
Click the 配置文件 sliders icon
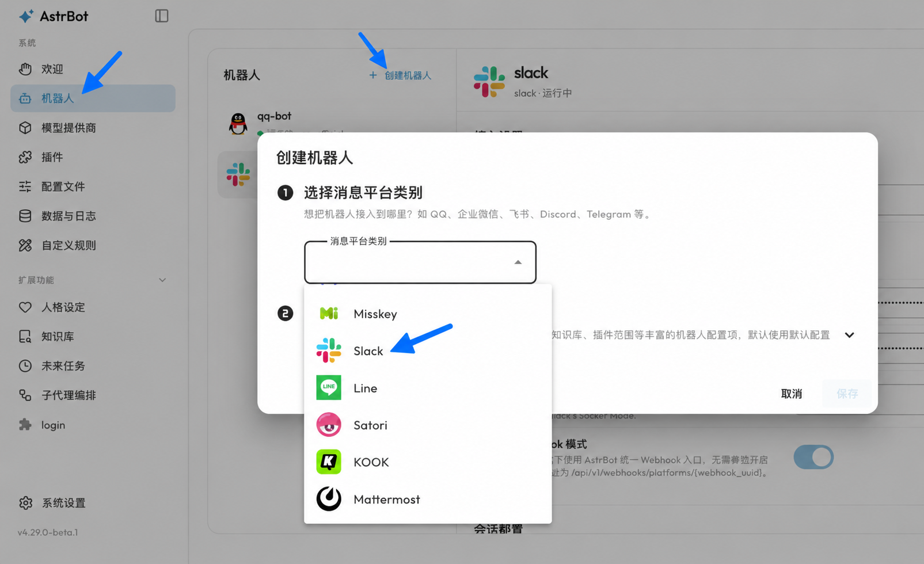click(25, 186)
